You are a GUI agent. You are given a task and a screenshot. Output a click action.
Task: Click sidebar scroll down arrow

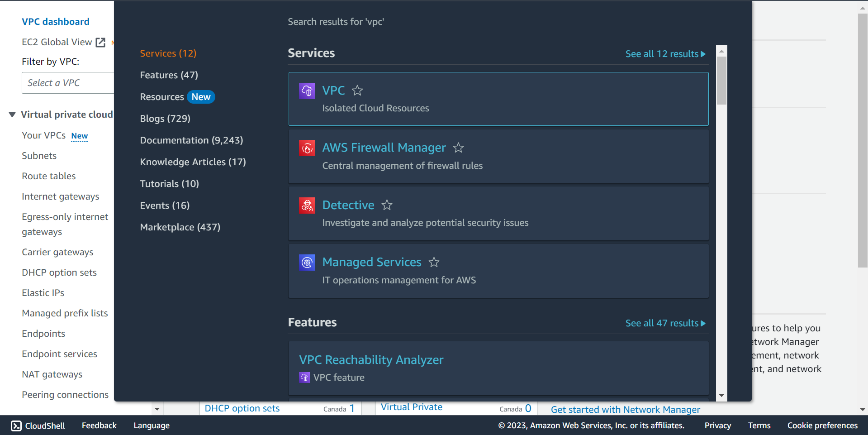pos(157,409)
